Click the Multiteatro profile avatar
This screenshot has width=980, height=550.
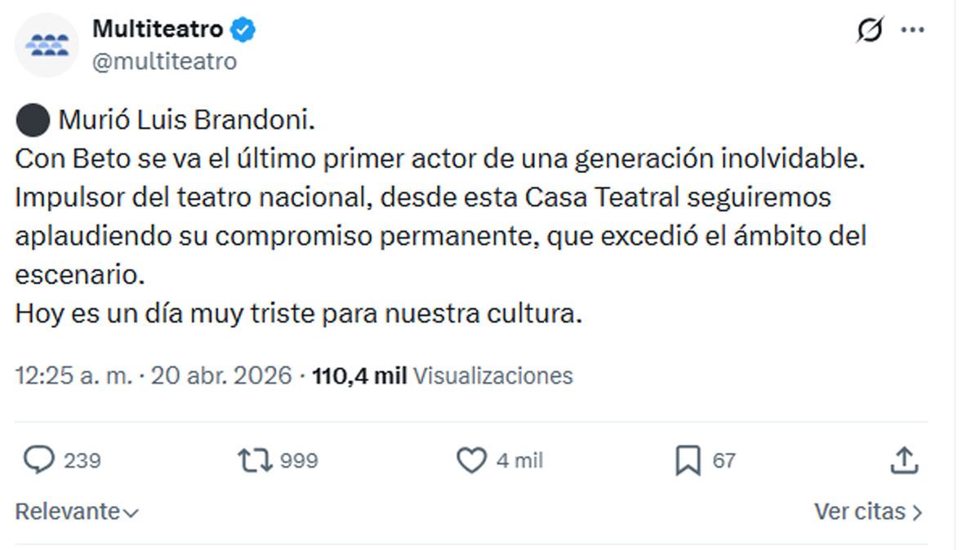click(x=47, y=46)
